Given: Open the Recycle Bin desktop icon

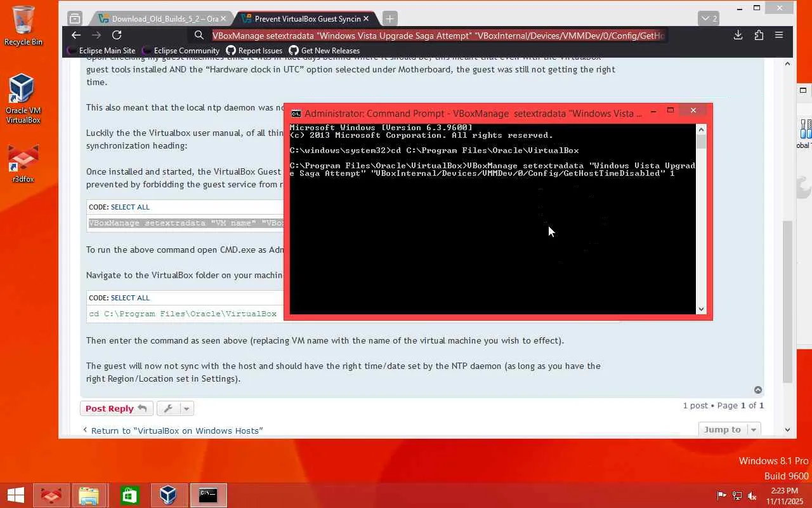Looking at the screenshot, I should [x=23, y=25].
